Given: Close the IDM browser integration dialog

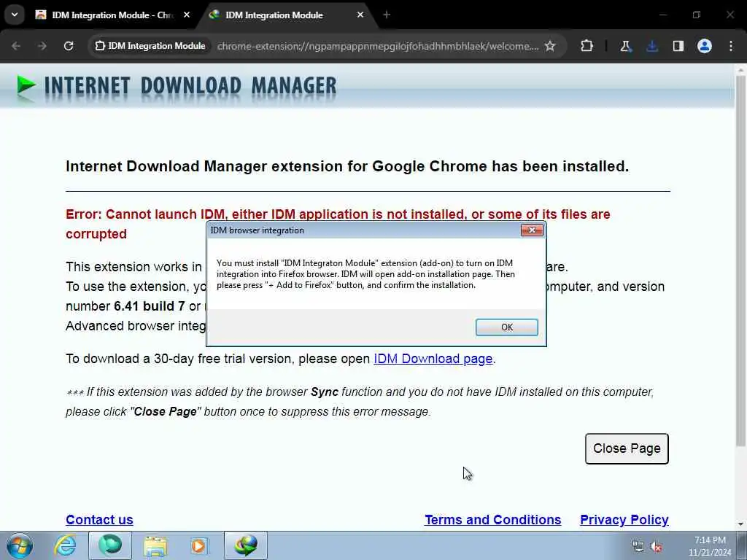Looking at the screenshot, I should (x=532, y=230).
